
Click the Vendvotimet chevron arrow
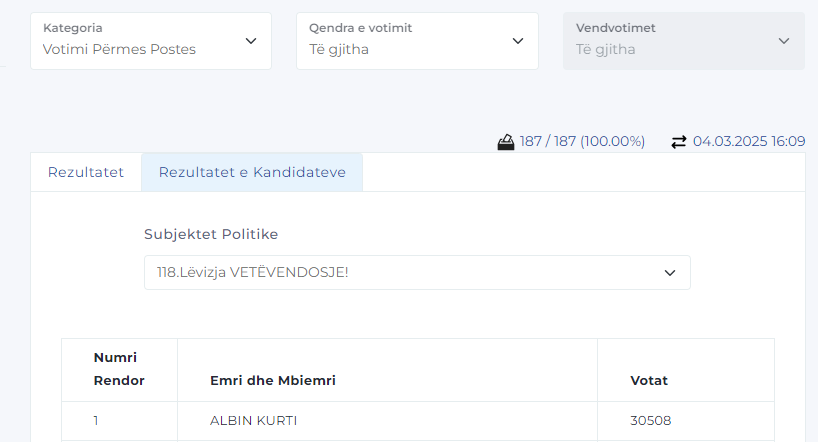coord(784,41)
